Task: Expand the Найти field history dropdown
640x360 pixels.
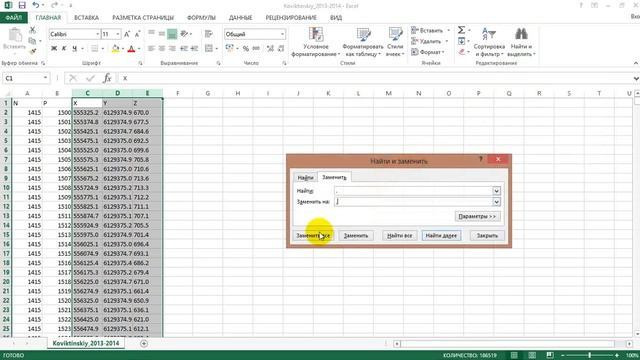Action: 496,191
